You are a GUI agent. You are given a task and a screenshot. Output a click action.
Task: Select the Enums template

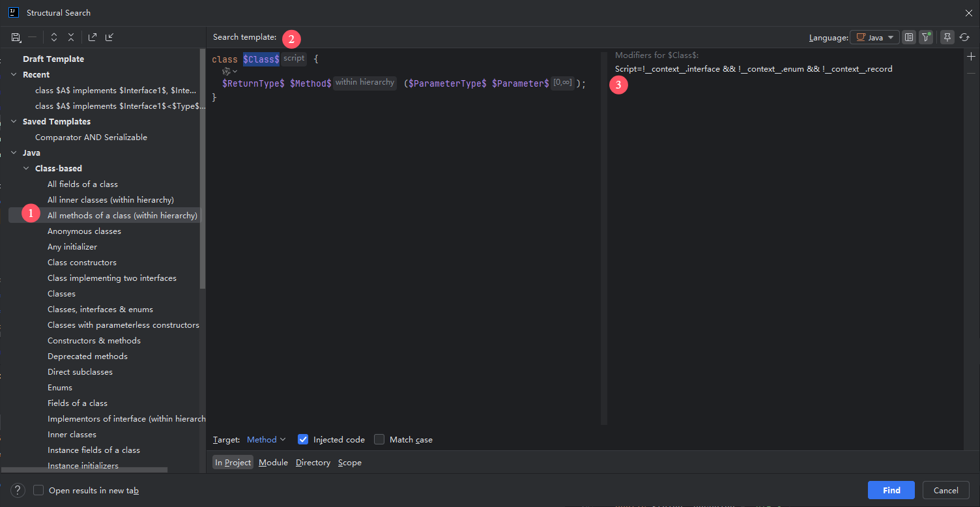(x=60, y=387)
